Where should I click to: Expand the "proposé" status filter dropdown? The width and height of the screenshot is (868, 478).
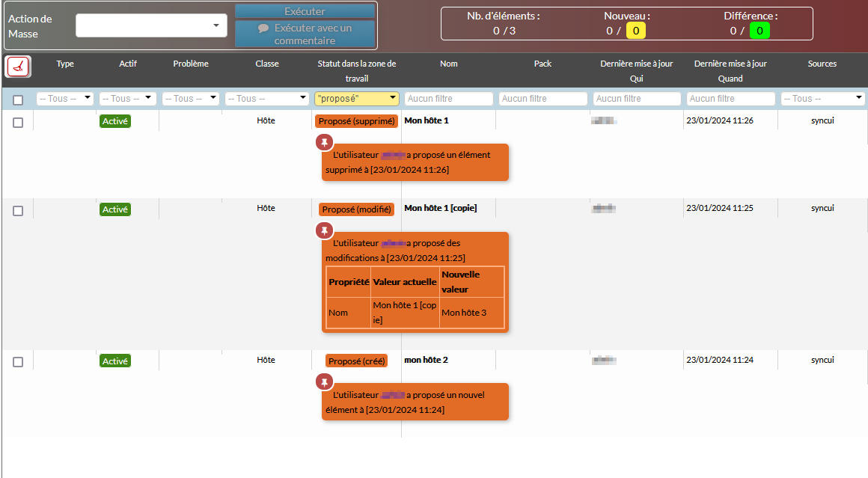tap(356, 99)
